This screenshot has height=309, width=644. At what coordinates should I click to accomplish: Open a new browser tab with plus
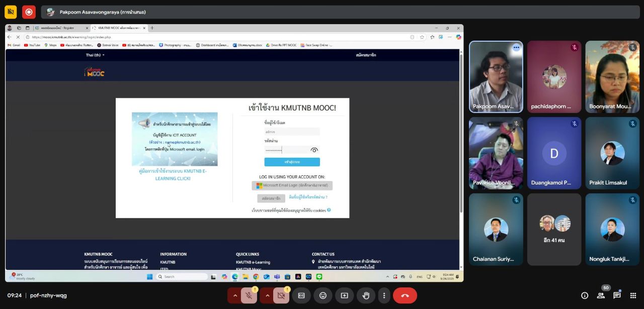tap(152, 28)
